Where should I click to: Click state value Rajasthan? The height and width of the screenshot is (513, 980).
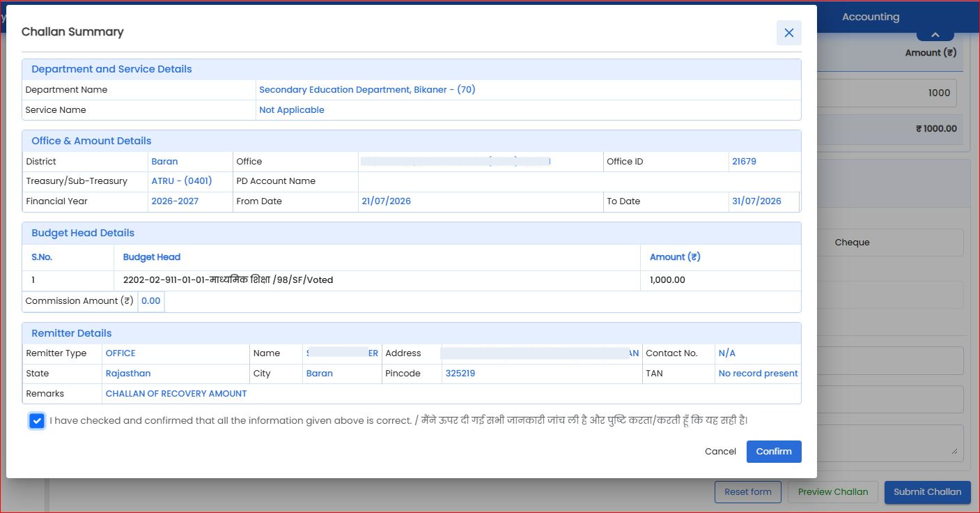click(128, 374)
